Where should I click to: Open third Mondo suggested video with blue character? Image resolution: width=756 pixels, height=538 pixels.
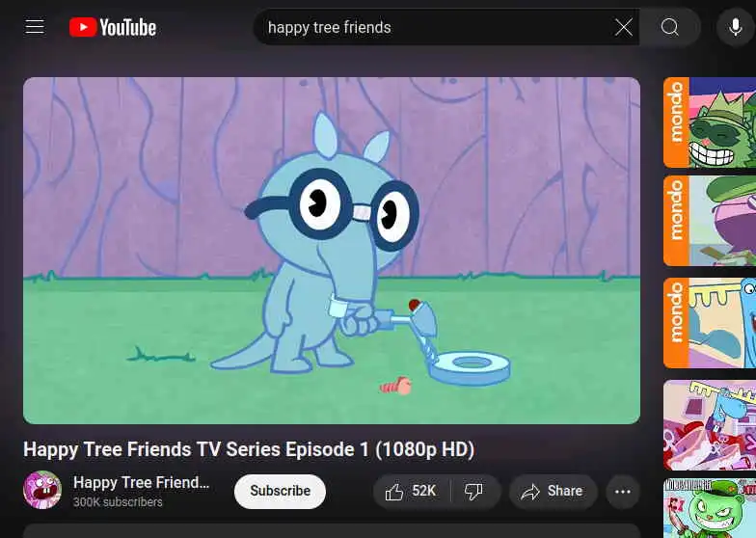pos(710,323)
